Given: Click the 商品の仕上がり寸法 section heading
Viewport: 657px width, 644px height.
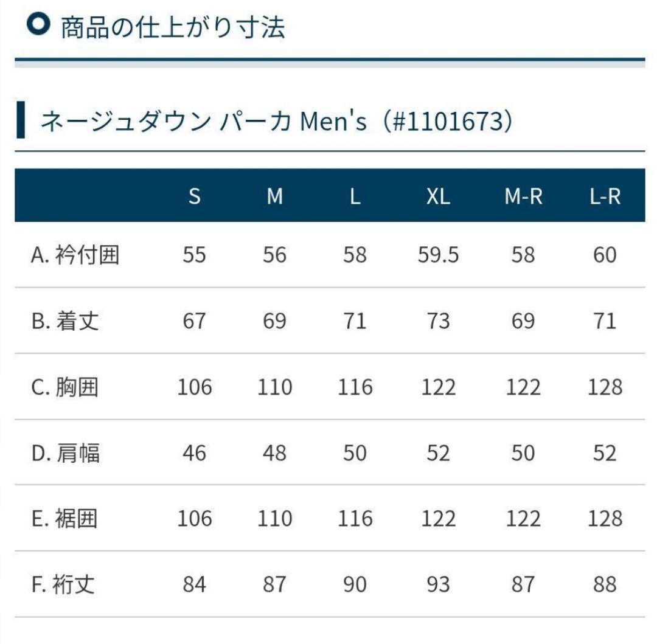Looking at the screenshot, I should (172, 27).
